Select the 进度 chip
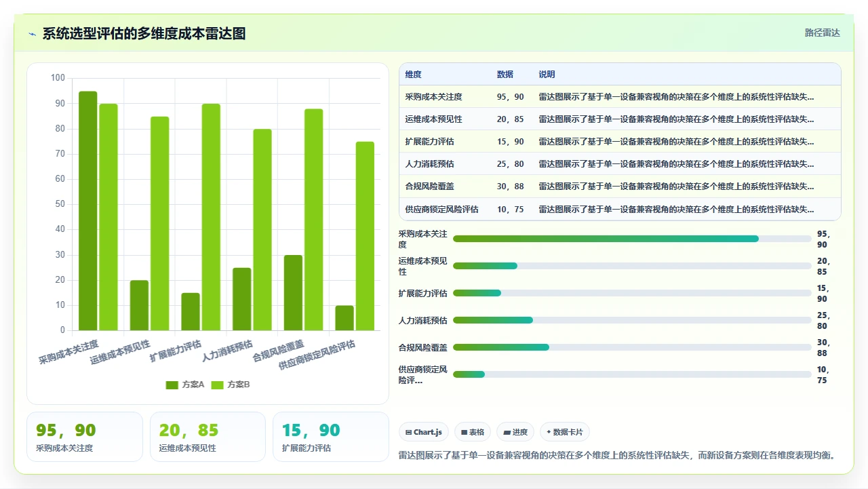 pyautogui.click(x=515, y=432)
